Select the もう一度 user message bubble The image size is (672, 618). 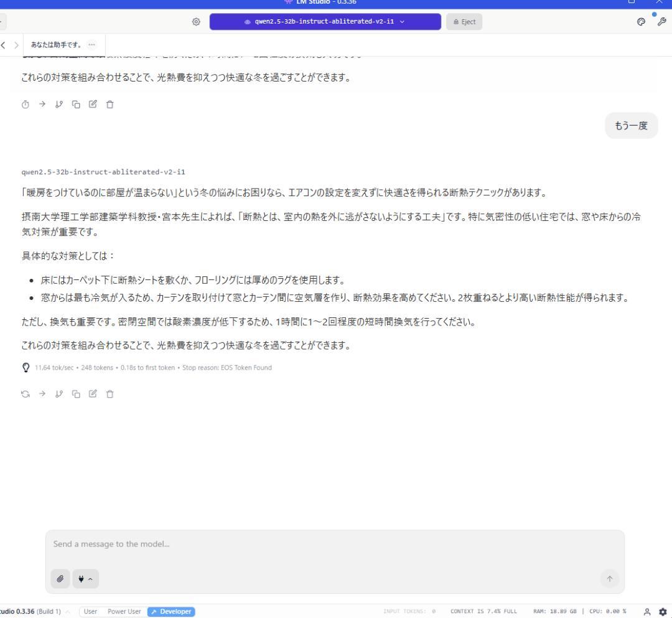(631, 126)
